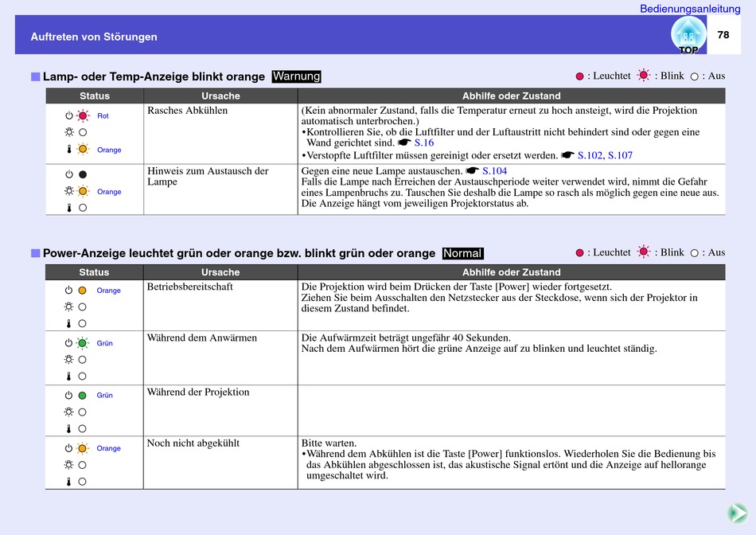Open page reference S.107
This screenshot has height=535, width=756.
(x=620, y=155)
